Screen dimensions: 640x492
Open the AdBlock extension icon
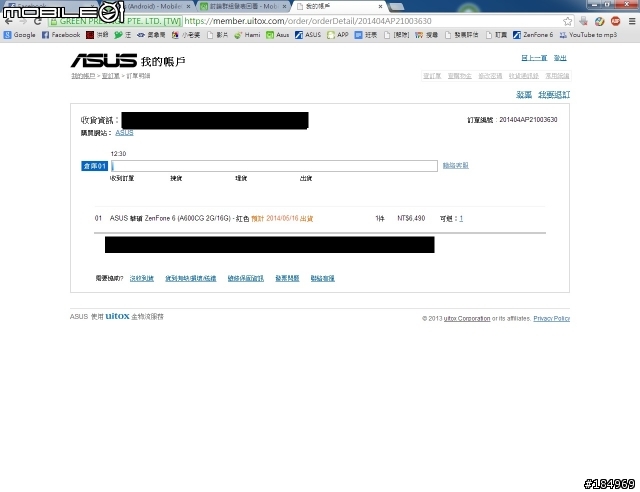coord(616,21)
